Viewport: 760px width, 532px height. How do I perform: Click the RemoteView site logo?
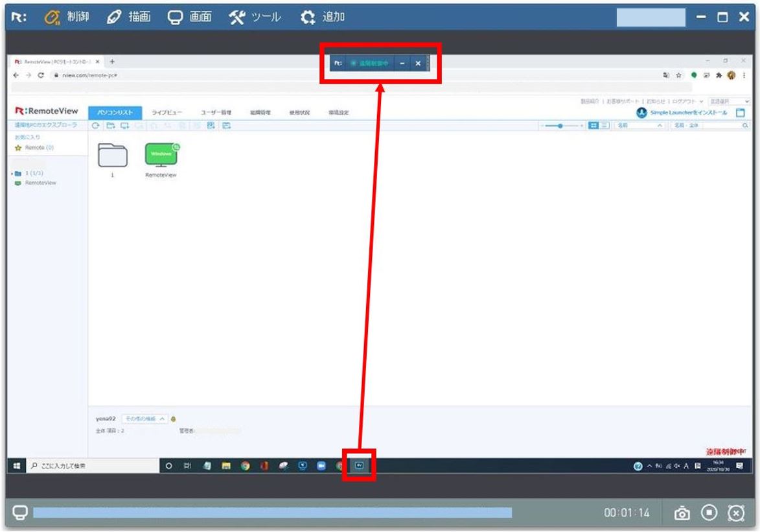click(x=47, y=111)
